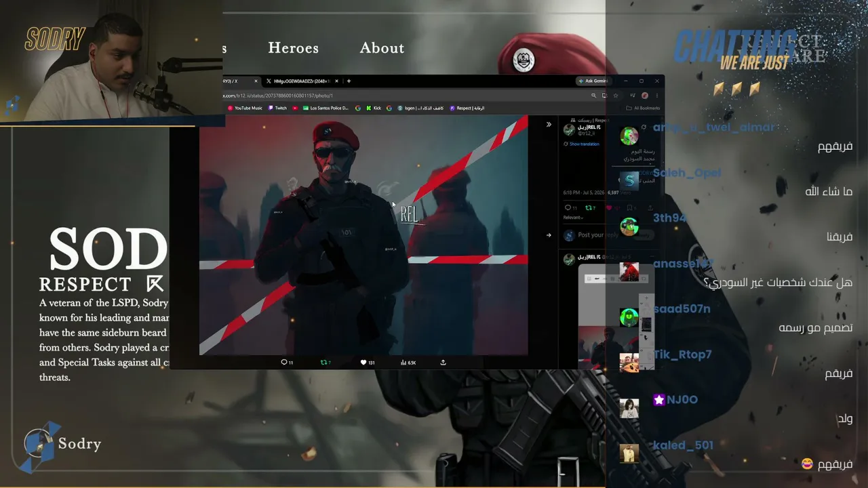Open the YouTube Music bookmark
Viewport: 868px width, 488px height.
[245, 108]
